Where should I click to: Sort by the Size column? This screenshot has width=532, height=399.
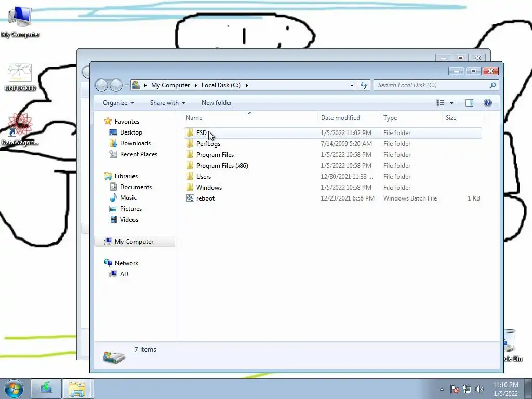click(463, 118)
